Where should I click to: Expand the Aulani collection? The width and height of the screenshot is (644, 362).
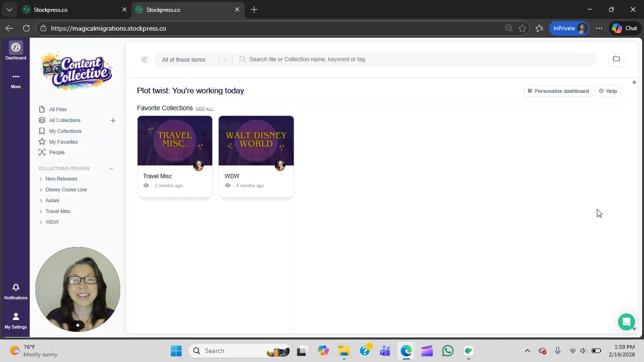tap(41, 201)
